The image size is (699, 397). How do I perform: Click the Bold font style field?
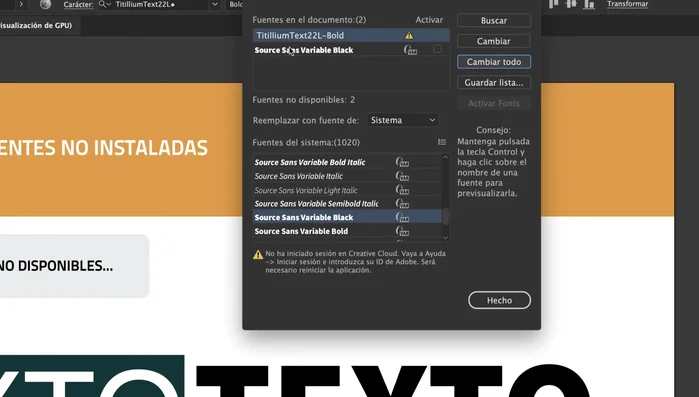click(x=235, y=4)
